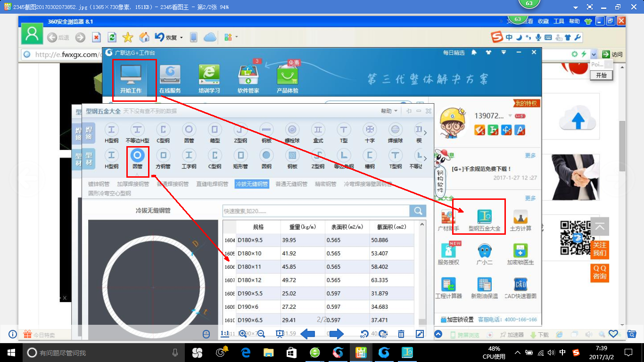Click 加密锁设置 link
Viewport: 644px width, 362px height.
point(457,320)
